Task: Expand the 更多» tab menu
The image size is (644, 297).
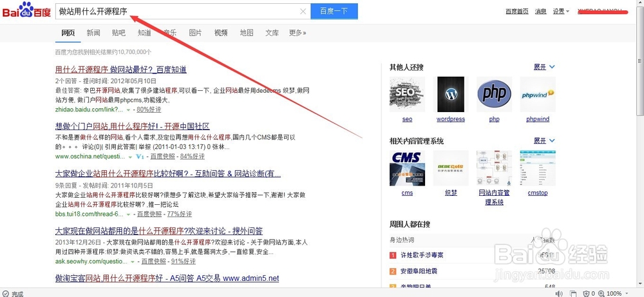Action: 298,33
